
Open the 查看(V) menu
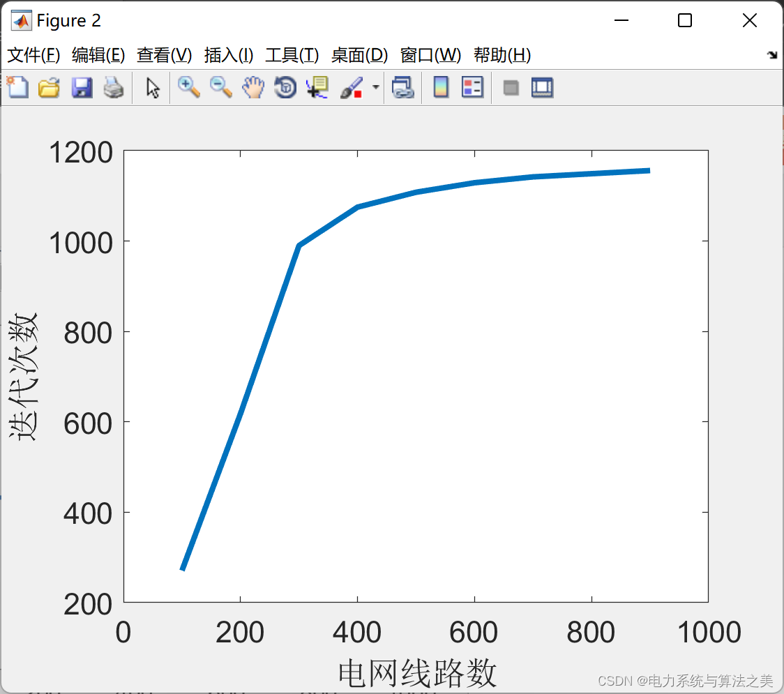(164, 55)
